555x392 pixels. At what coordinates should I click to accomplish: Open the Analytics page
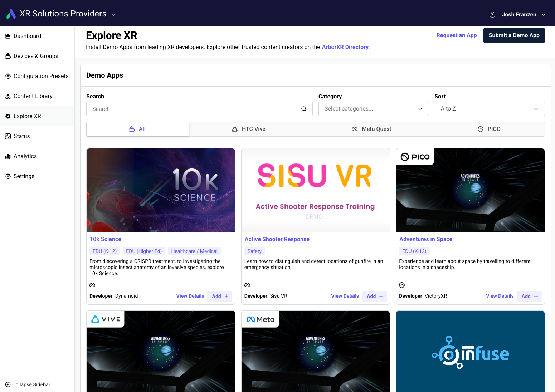37,156
